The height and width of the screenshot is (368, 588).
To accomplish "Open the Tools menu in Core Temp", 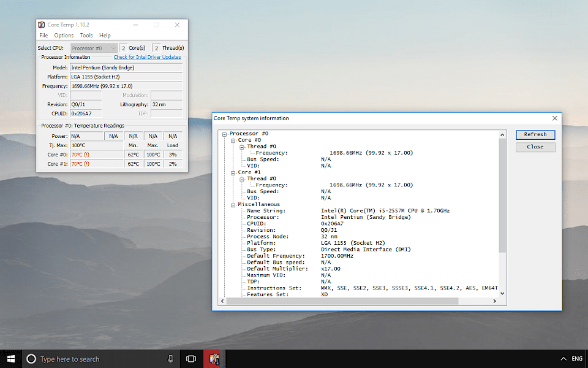I will 86,36.
